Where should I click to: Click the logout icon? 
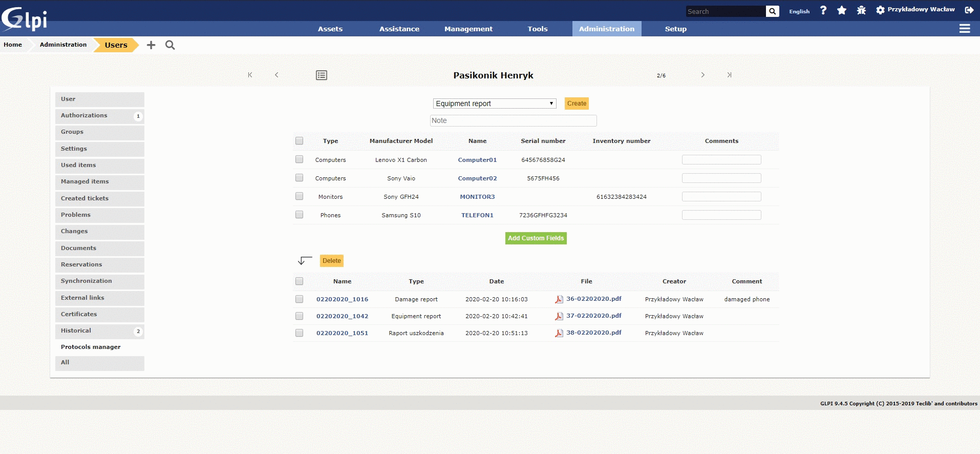pyautogui.click(x=969, y=10)
